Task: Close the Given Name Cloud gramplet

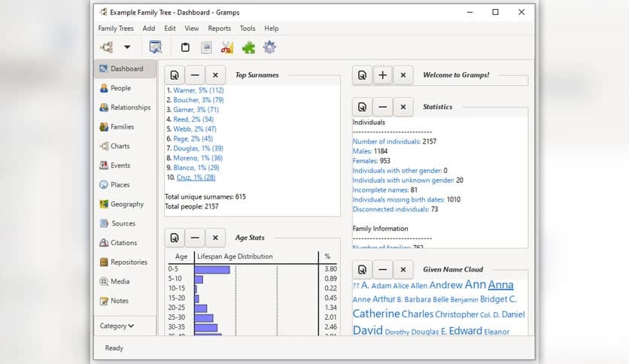Action: 403,269
